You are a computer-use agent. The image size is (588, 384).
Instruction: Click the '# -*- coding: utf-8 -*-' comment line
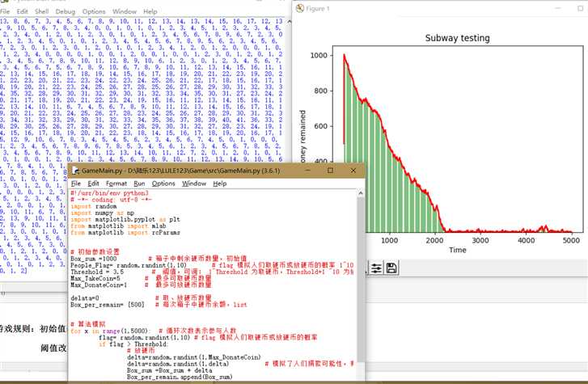coord(111,200)
